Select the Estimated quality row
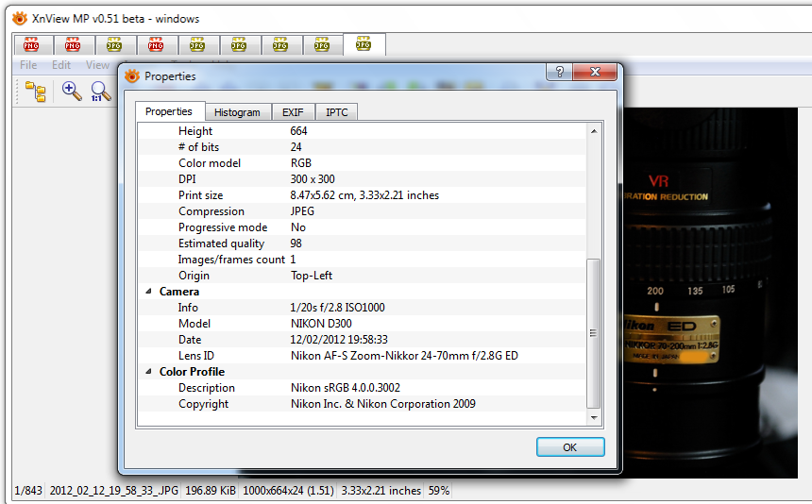Image resolution: width=812 pixels, height=504 pixels. (362, 244)
